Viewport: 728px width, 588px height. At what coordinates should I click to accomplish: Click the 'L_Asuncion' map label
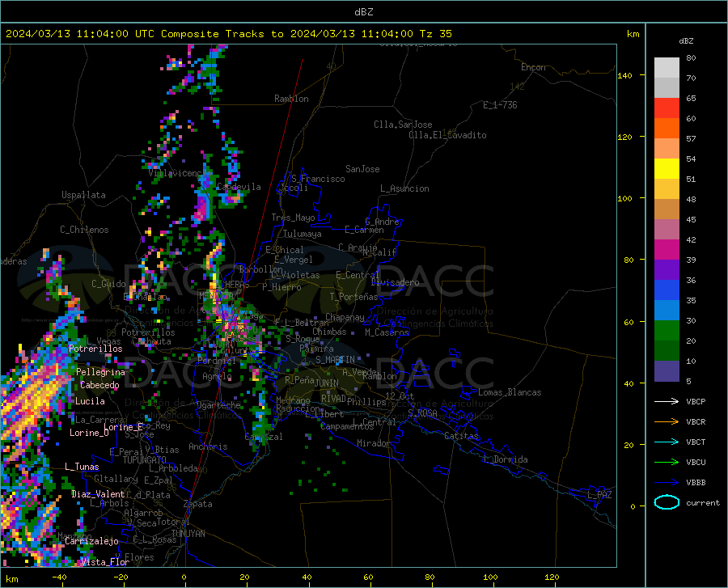click(404, 188)
